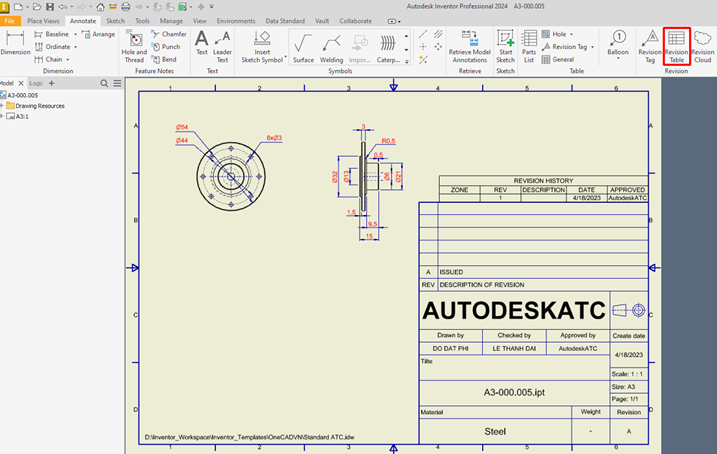Viewport: 717px width, 454px height.
Task: Select the Punch note tool
Action: (166, 47)
